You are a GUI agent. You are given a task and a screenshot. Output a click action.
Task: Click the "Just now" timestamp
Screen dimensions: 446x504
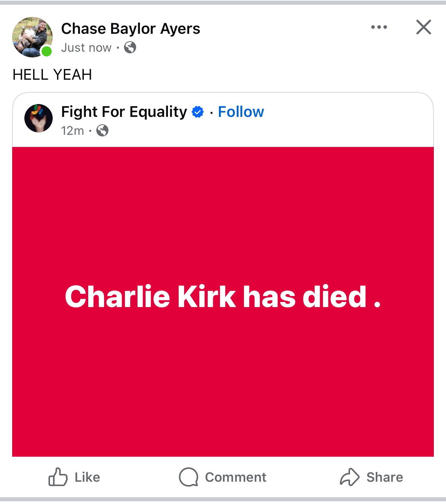click(86, 48)
